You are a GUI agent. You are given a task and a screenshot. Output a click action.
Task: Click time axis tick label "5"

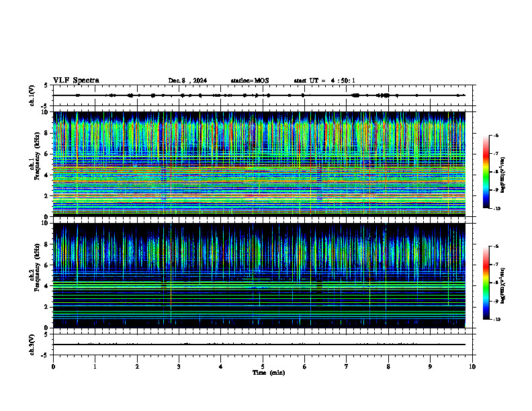[263, 367]
